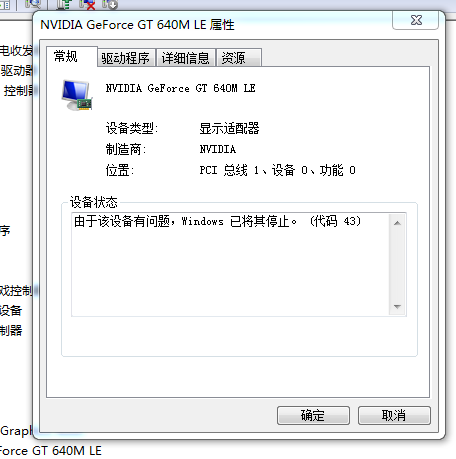Click the scan for hardware changes toolbar icon
Image resolution: width=456 pixels, height=459 pixels.
pyautogui.click(x=33, y=4)
